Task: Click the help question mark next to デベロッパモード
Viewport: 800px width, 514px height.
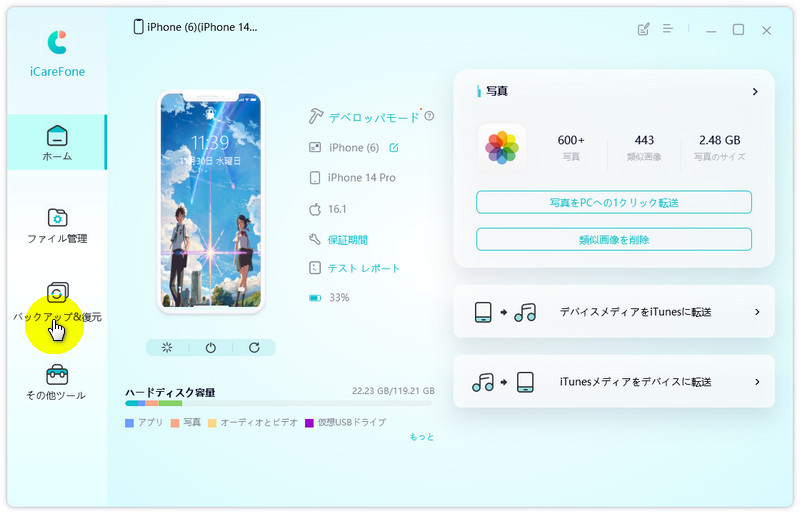Action: click(x=430, y=116)
